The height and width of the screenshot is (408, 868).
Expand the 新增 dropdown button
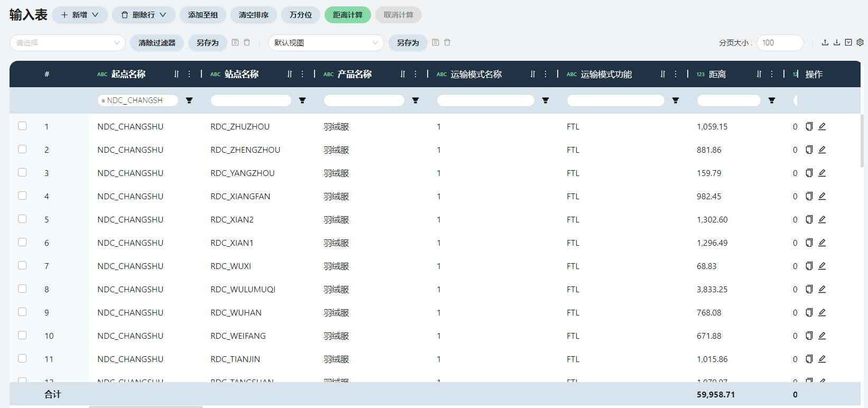pos(80,15)
